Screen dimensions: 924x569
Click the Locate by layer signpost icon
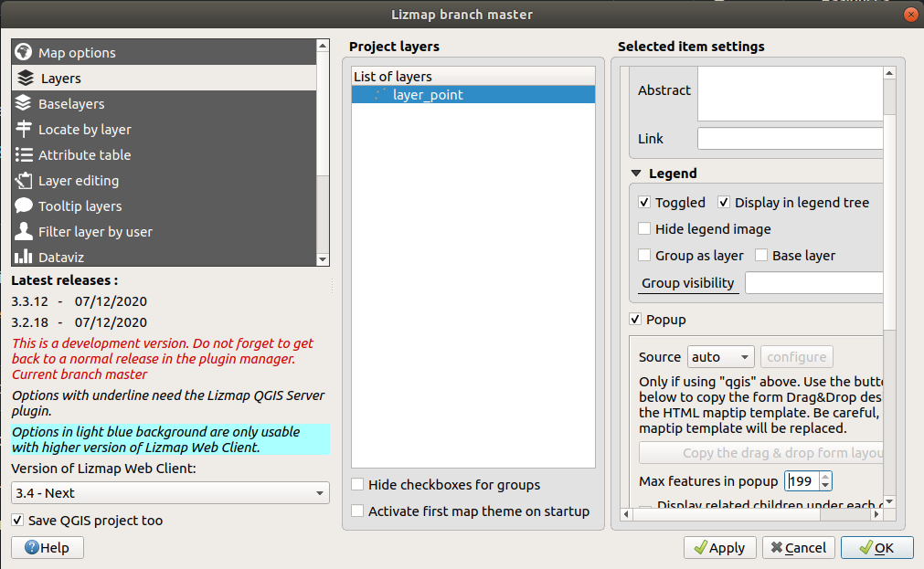click(x=24, y=129)
